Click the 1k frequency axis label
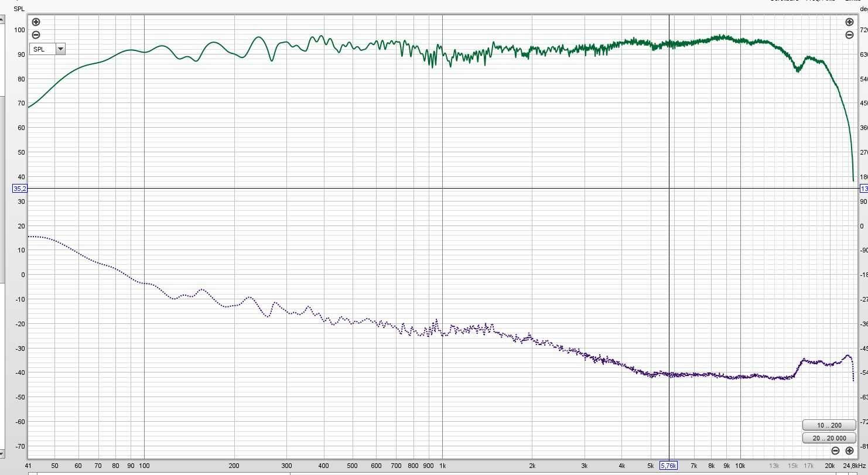The width and height of the screenshot is (868, 475). [442, 466]
